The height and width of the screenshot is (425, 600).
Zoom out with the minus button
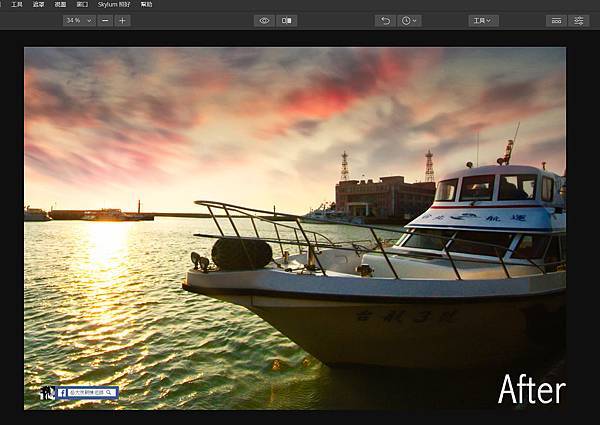[105, 21]
